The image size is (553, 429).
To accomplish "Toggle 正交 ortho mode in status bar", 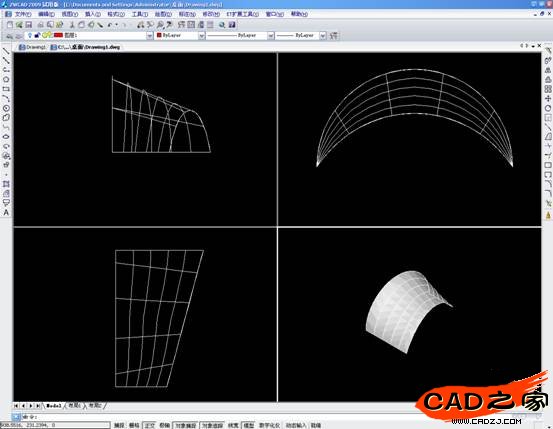I will (150, 425).
